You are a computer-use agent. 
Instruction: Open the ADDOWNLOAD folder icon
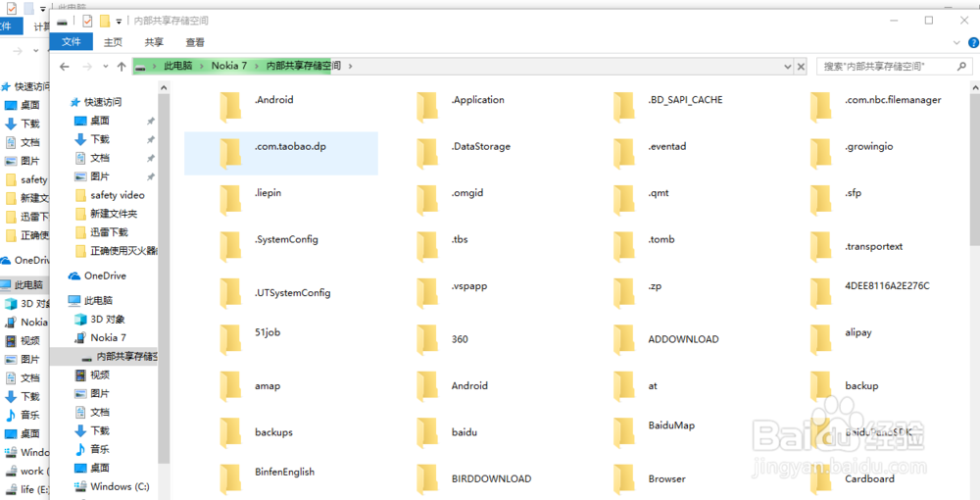(x=623, y=339)
